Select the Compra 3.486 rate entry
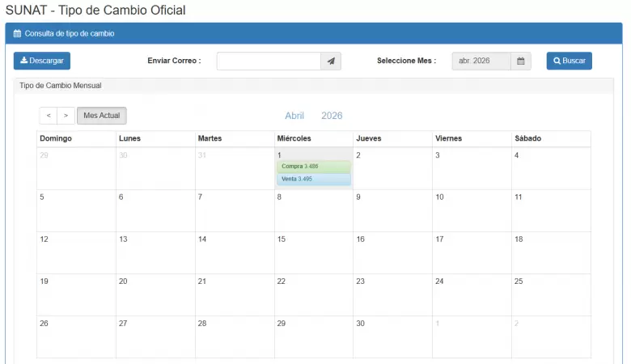The image size is (631, 364). 313,167
